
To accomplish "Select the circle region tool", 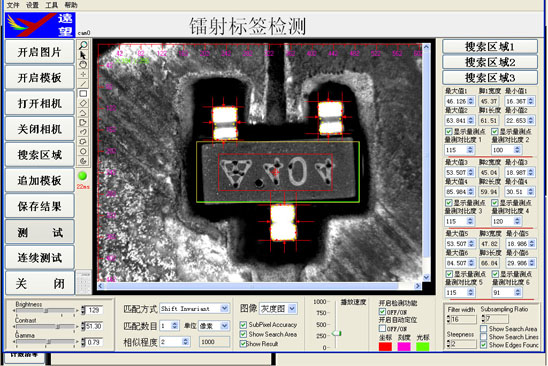I will click(x=83, y=151).
